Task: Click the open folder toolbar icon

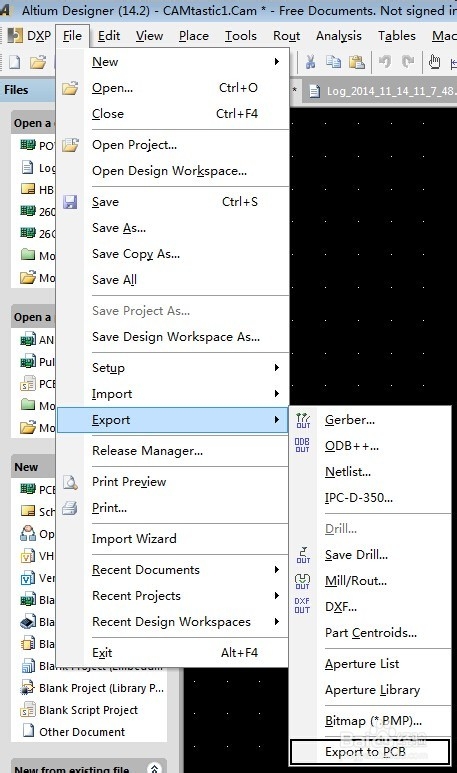Action: 38,62
